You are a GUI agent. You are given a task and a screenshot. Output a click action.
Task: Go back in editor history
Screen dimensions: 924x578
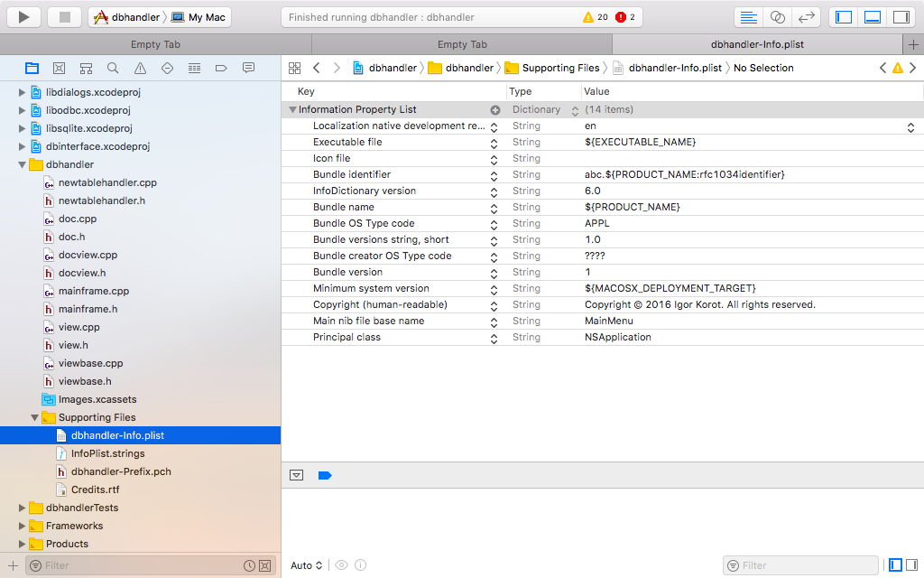point(317,68)
